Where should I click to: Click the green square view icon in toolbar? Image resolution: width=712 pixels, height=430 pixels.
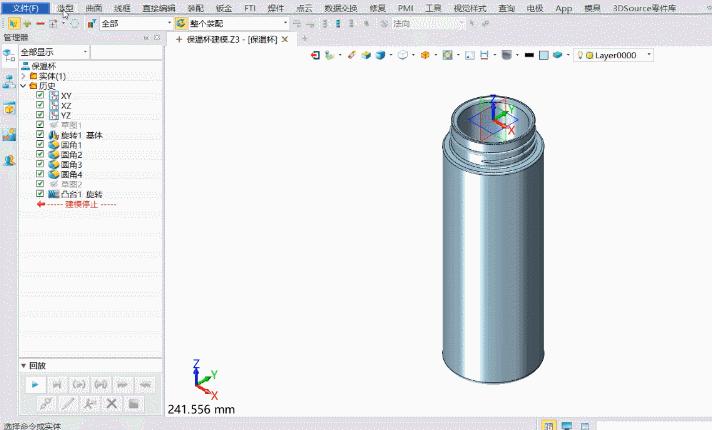click(447, 55)
